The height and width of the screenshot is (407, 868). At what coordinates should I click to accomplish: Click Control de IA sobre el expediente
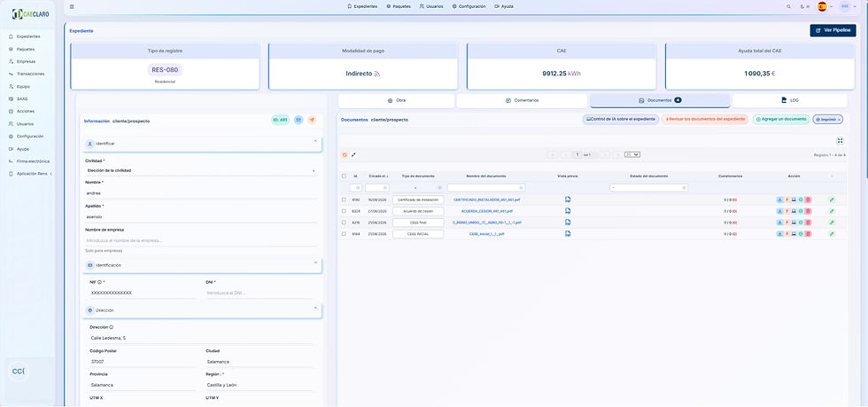click(x=621, y=119)
